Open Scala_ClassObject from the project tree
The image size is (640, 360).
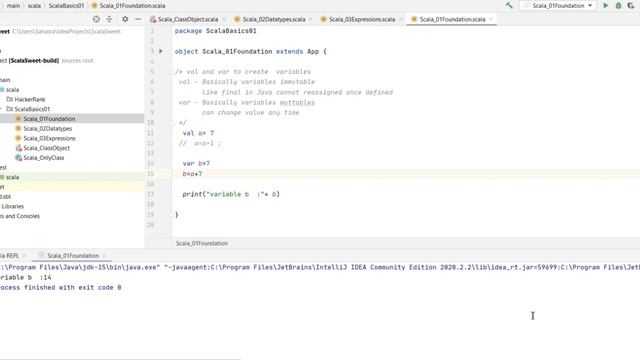point(46,148)
